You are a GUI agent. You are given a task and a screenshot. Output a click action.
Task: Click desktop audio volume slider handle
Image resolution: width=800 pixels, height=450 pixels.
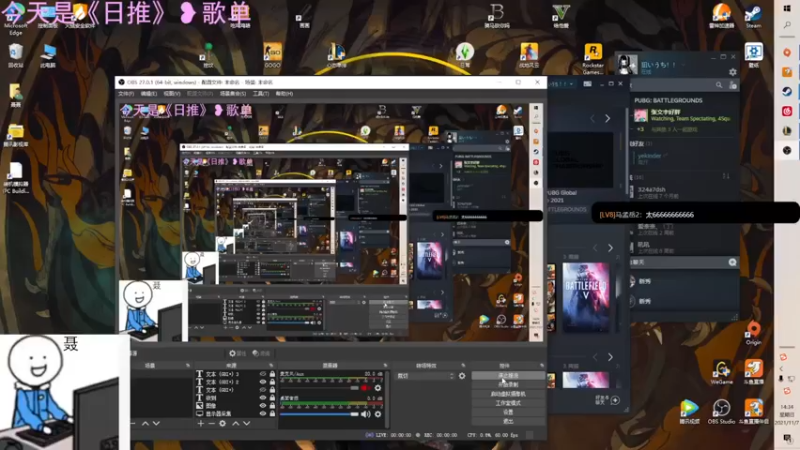354,414
